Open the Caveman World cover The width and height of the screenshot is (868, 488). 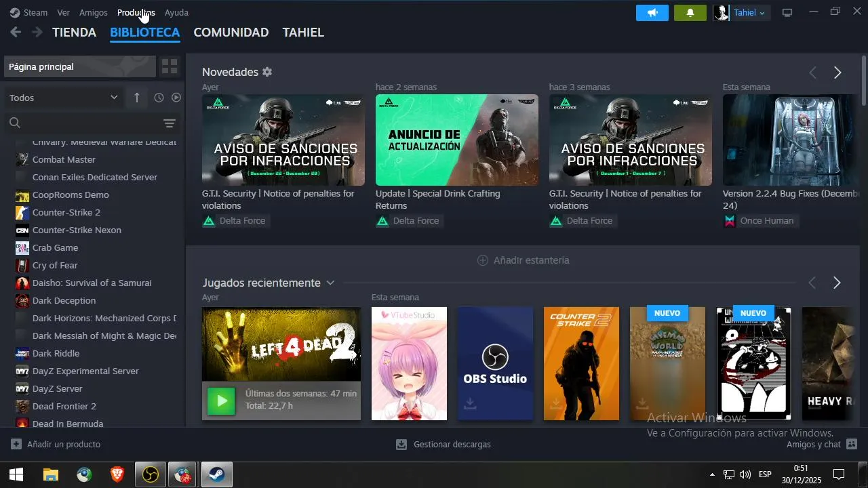[667, 363]
